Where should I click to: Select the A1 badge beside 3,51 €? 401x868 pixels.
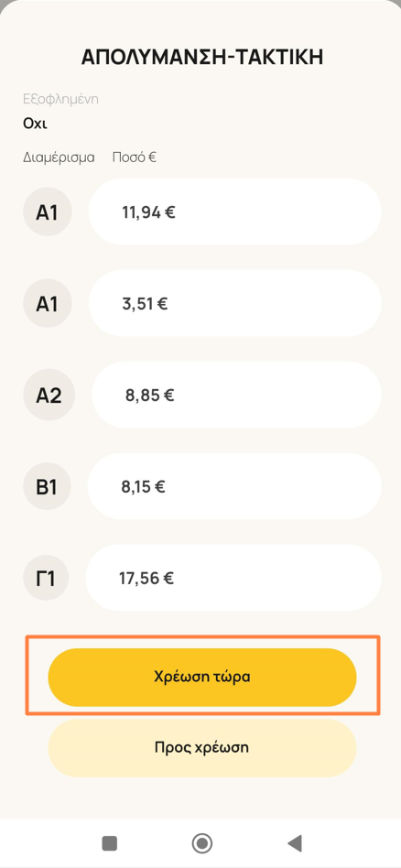[47, 303]
